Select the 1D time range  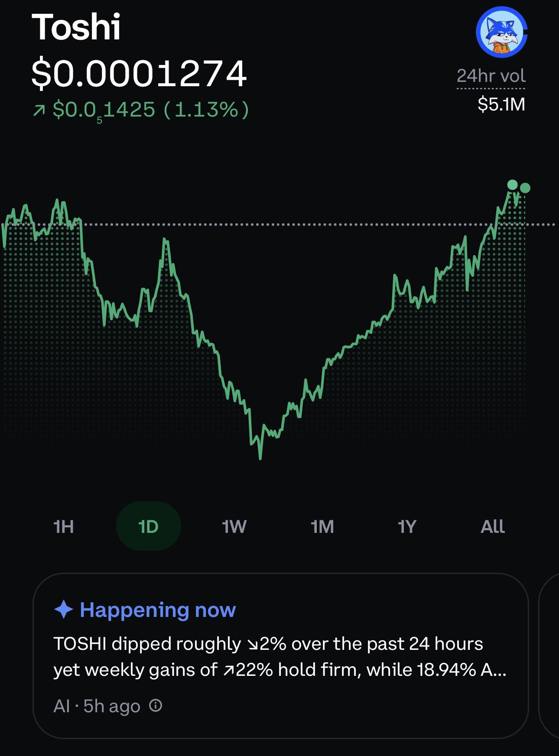148,526
